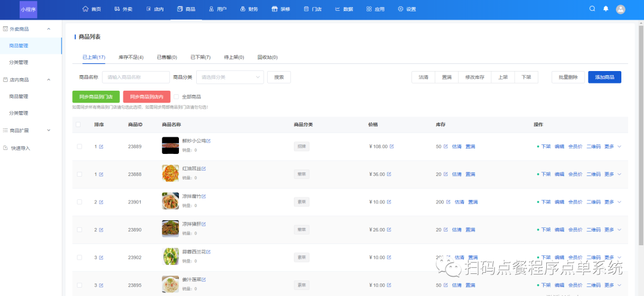Viewport: 644px width, 296px height.
Task: Click the red 同步商品到店内 button
Action: click(x=147, y=97)
